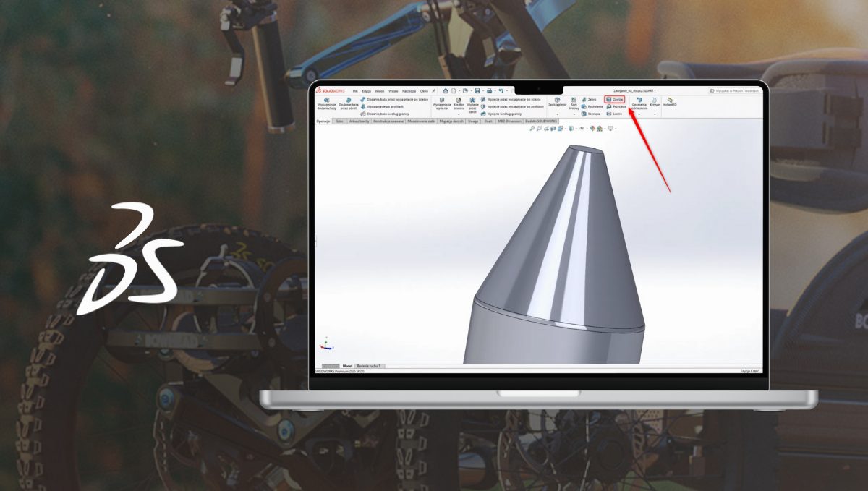Switch to the Arkusz blachy tab
This screenshot has width=868, height=491.
359,121
